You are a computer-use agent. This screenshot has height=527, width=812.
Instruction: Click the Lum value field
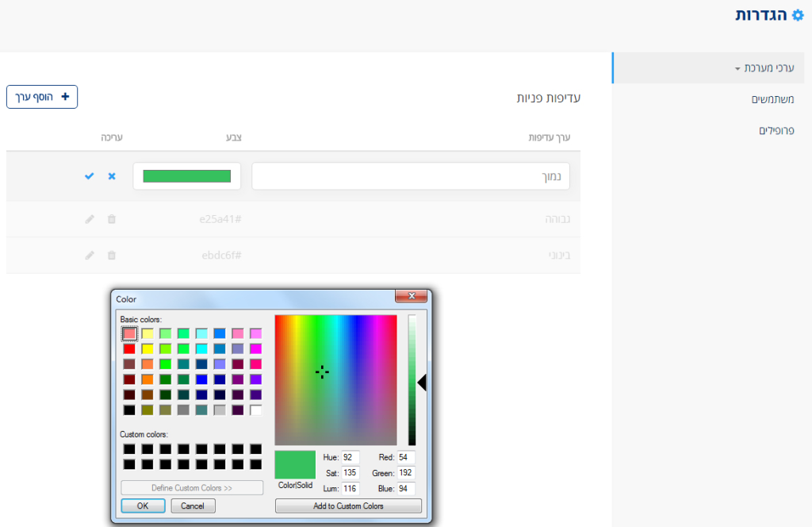[x=350, y=489]
